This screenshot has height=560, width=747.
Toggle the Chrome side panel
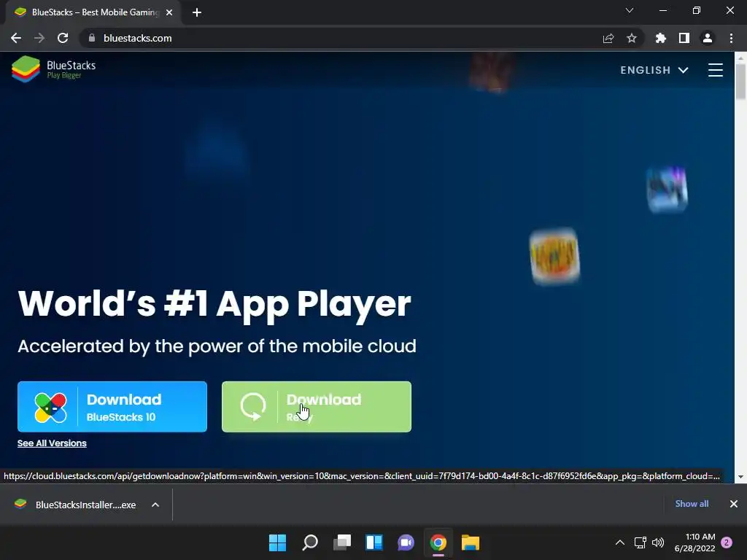point(684,38)
